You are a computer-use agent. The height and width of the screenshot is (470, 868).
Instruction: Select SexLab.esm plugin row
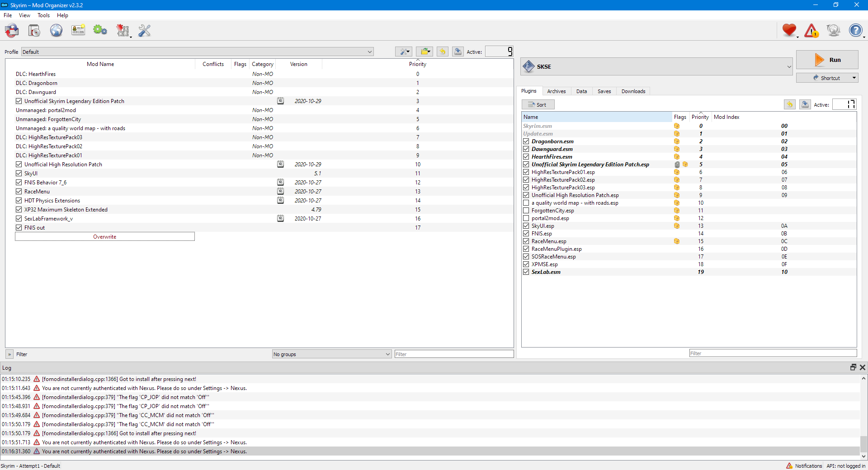[689, 272]
